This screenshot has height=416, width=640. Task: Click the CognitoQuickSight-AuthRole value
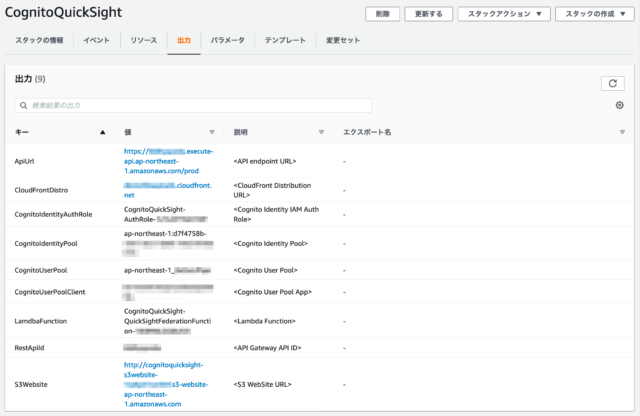pyautogui.click(x=166, y=214)
